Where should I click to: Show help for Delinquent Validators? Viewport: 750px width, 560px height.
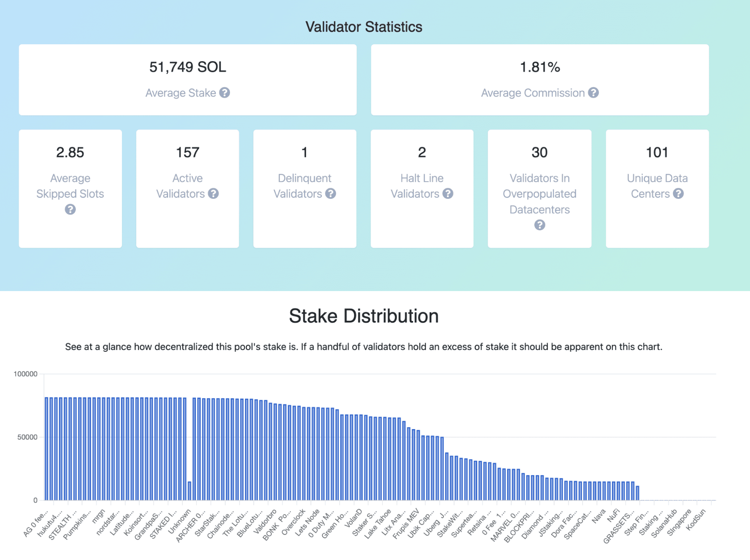(331, 194)
